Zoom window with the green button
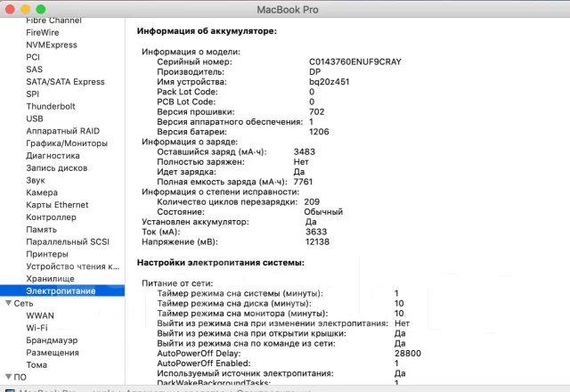Viewport: 570px width, 392px height. pos(41,10)
